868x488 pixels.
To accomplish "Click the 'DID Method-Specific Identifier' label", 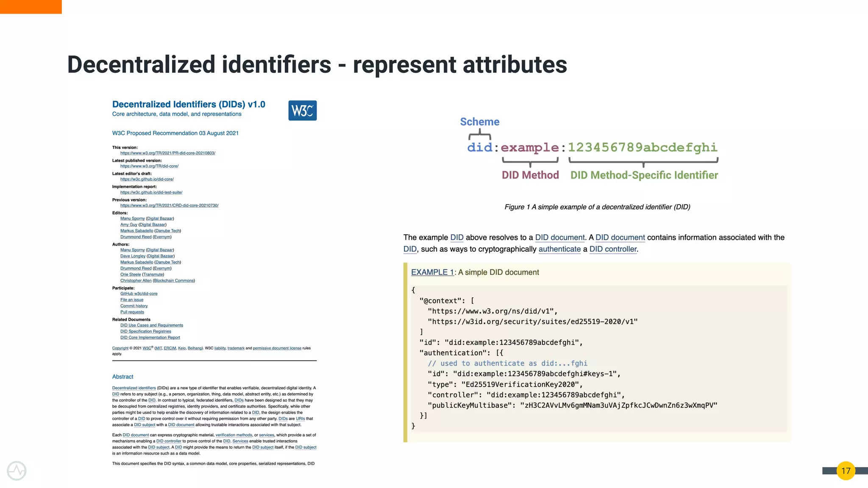I will [644, 175].
